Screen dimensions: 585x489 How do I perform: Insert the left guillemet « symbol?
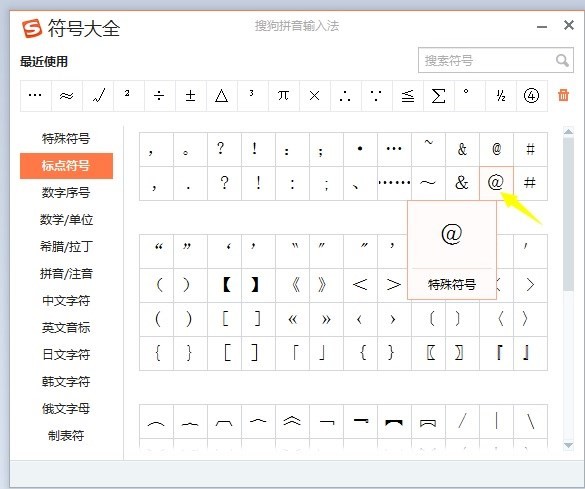[292, 319]
